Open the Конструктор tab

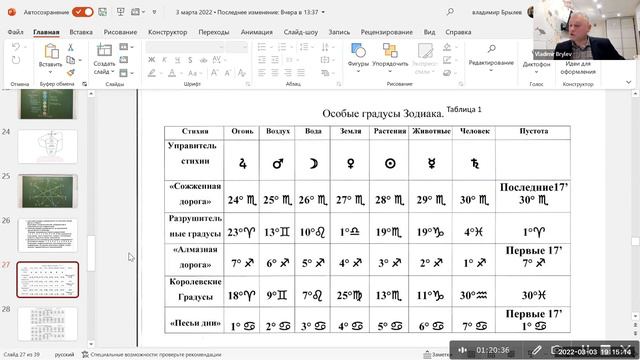pos(167,32)
